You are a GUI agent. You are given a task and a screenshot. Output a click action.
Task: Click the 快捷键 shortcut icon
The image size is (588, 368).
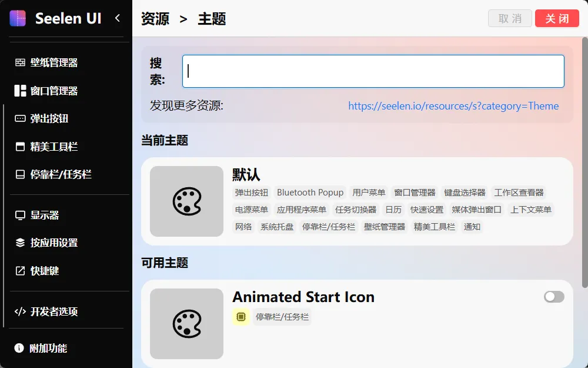[x=20, y=271]
